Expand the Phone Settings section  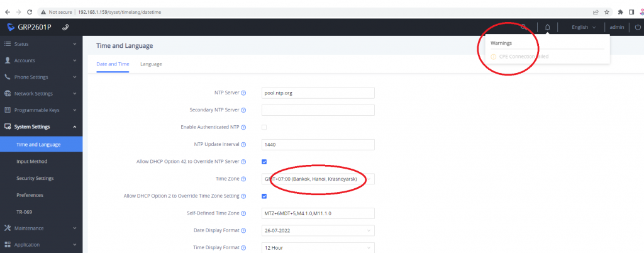75,77
